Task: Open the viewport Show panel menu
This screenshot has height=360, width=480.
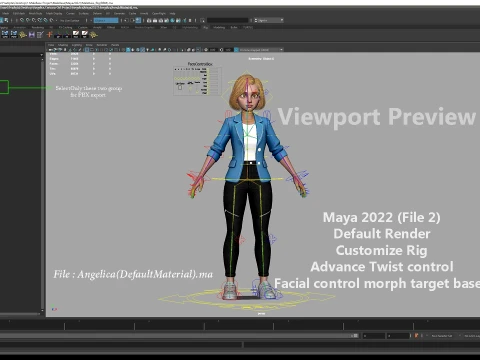Action: coord(89,45)
